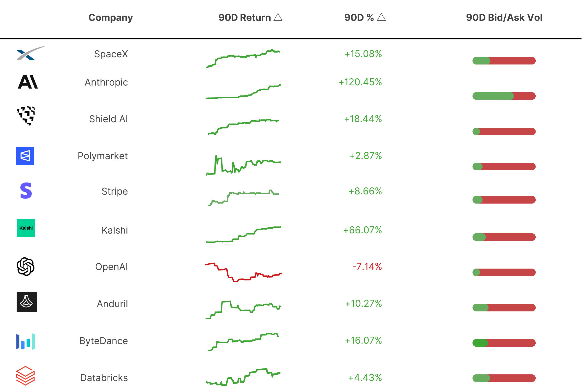The width and height of the screenshot is (582, 392).
Task: Open the Polymarket logo icon
Action: [25, 156]
